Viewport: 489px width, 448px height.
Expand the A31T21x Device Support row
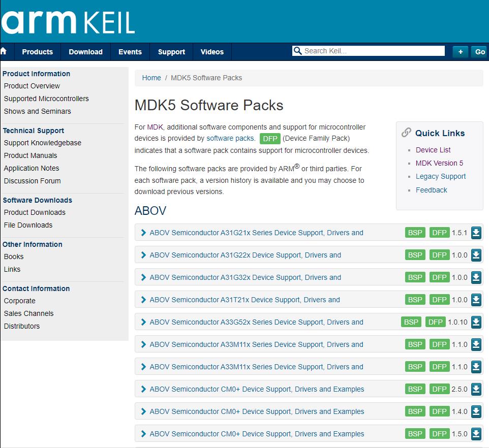click(x=143, y=300)
